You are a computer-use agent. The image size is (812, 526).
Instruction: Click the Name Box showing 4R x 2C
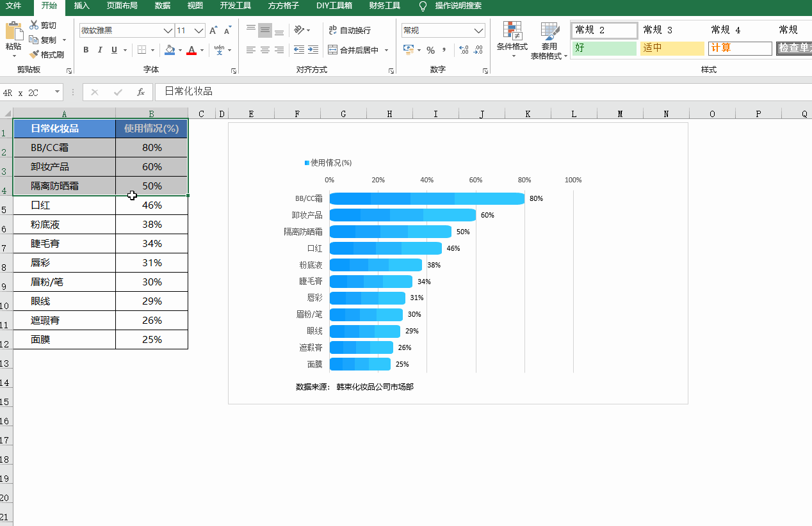pos(27,92)
